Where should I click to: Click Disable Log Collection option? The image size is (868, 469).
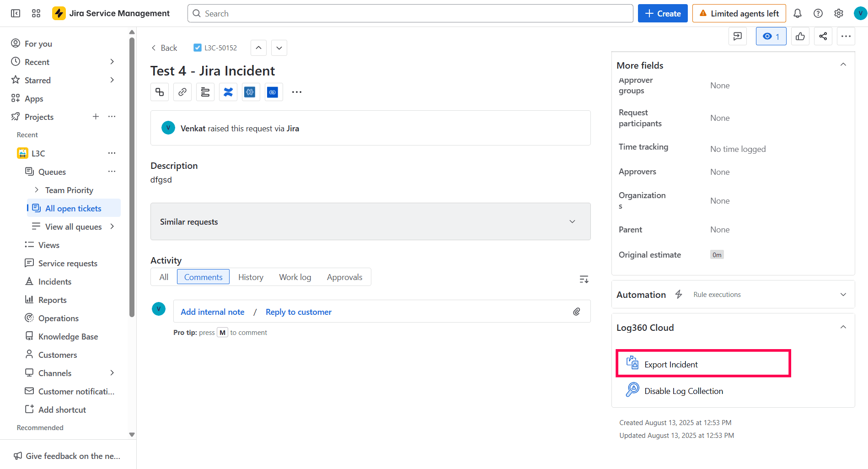[x=683, y=390]
